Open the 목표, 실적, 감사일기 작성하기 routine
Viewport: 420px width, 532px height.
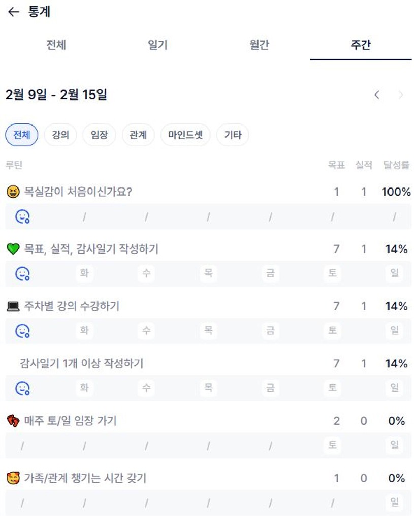91,249
